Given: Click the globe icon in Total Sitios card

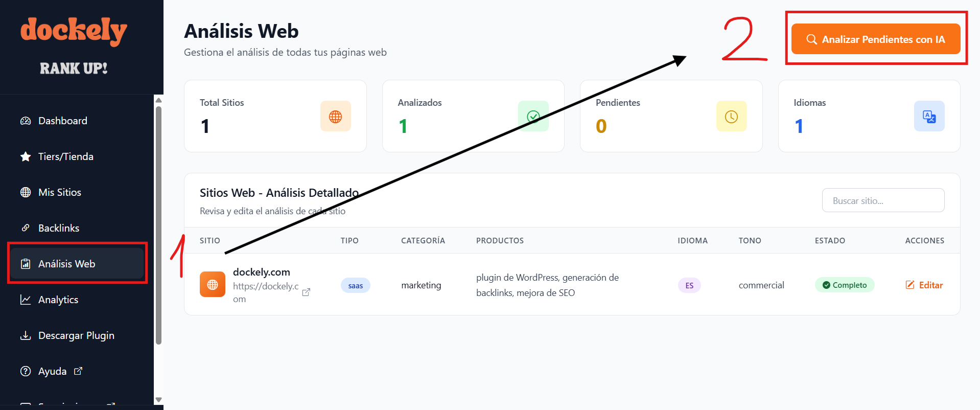Looking at the screenshot, I should (x=335, y=117).
